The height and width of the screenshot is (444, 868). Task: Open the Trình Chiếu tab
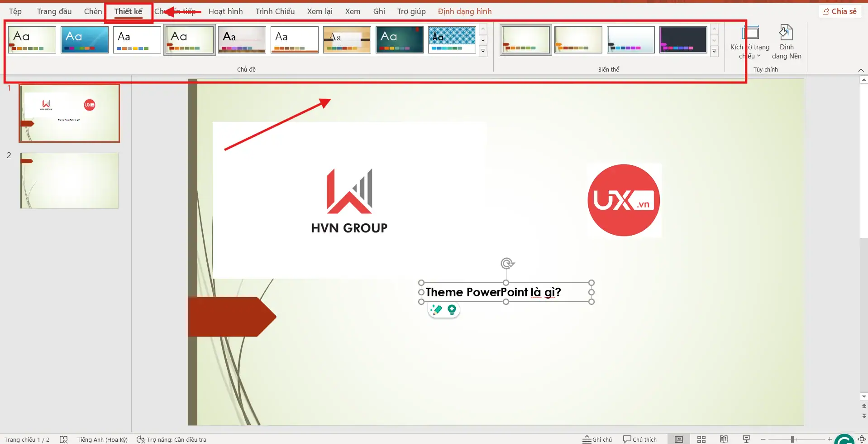(x=275, y=11)
